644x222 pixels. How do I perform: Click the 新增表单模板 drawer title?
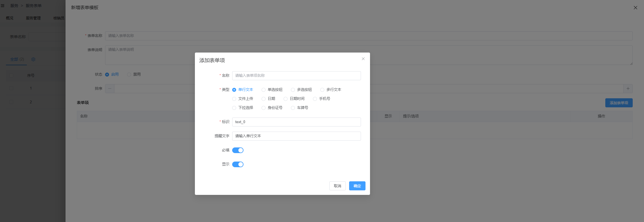click(x=85, y=8)
